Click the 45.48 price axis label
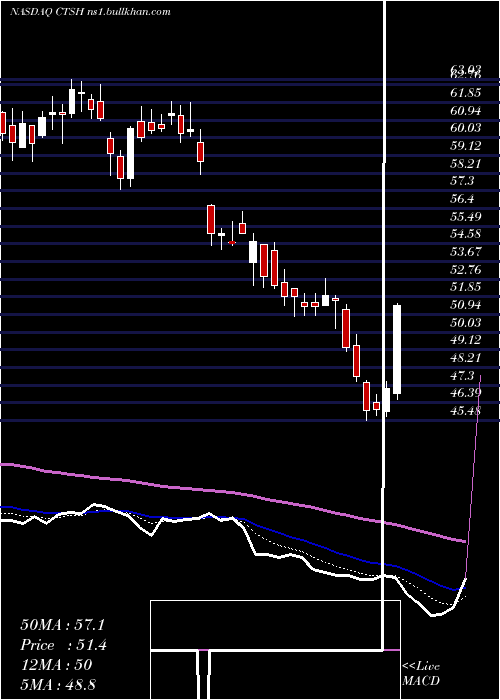Image resolution: width=500 pixels, height=700 pixels. (x=466, y=411)
